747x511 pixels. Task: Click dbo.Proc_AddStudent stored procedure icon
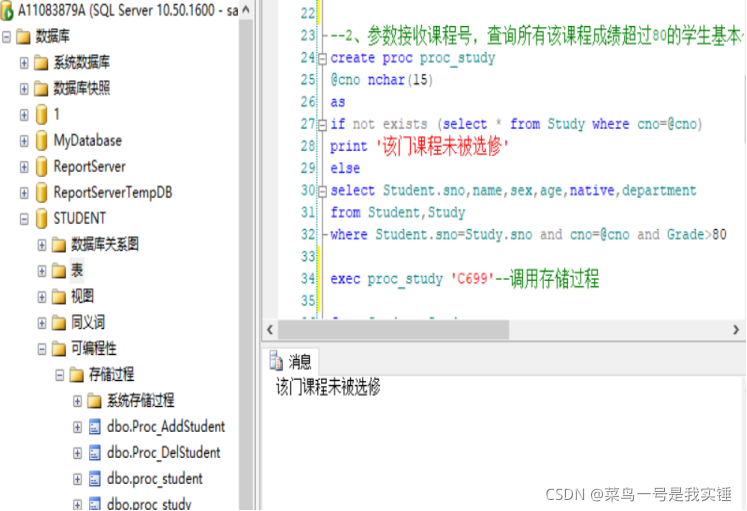point(94,427)
